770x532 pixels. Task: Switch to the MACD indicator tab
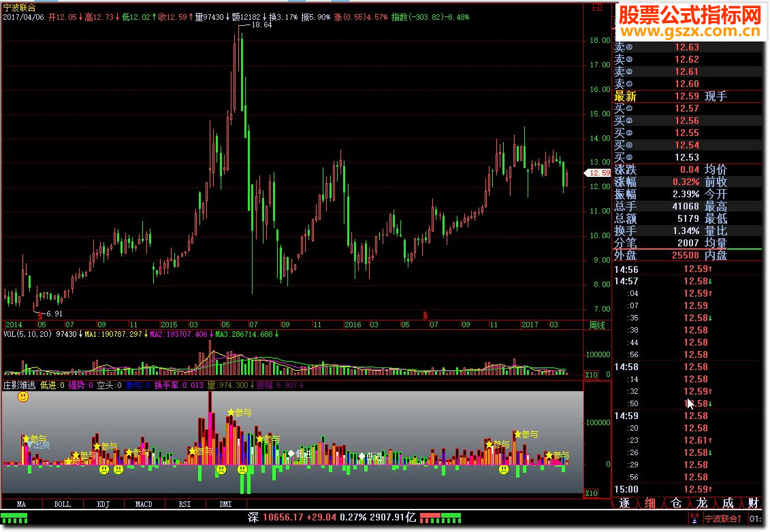[144, 504]
